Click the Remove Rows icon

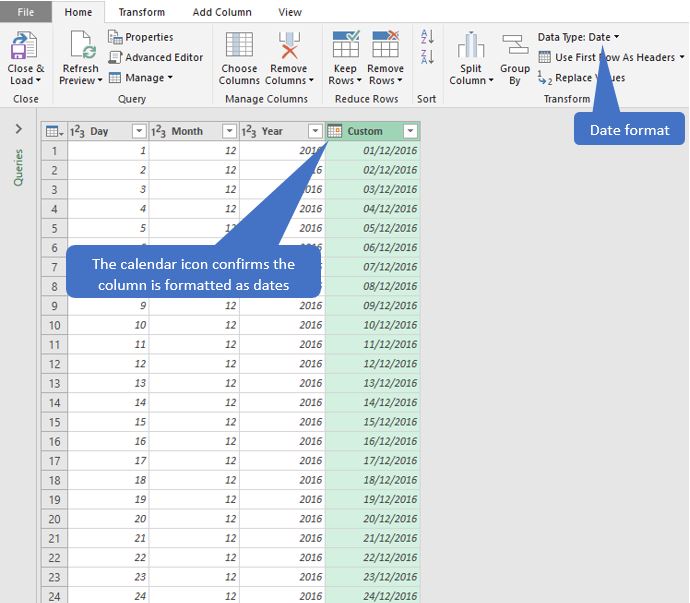click(x=385, y=44)
